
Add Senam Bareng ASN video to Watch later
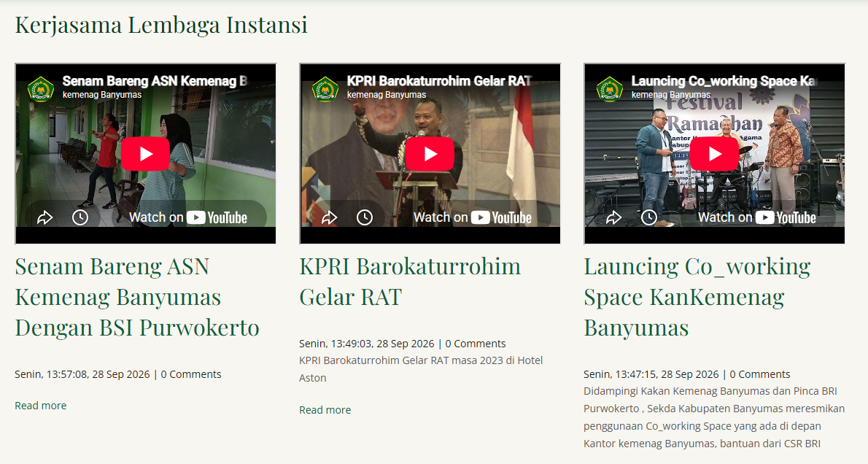point(80,217)
